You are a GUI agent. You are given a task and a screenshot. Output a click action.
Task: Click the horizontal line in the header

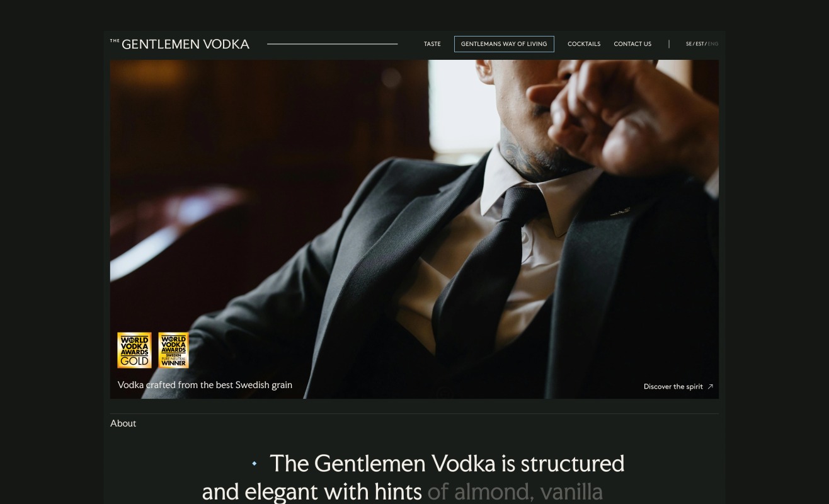pyautogui.click(x=332, y=44)
